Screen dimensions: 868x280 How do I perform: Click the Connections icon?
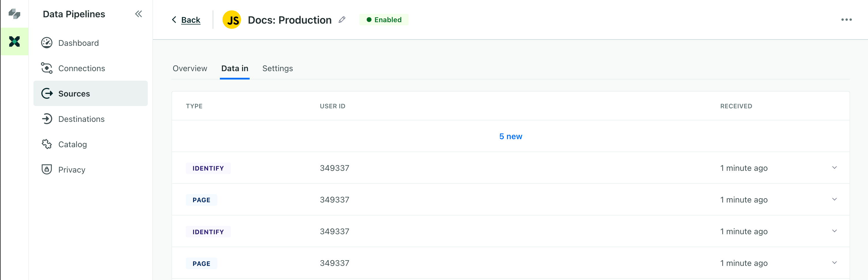click(47, 68)
